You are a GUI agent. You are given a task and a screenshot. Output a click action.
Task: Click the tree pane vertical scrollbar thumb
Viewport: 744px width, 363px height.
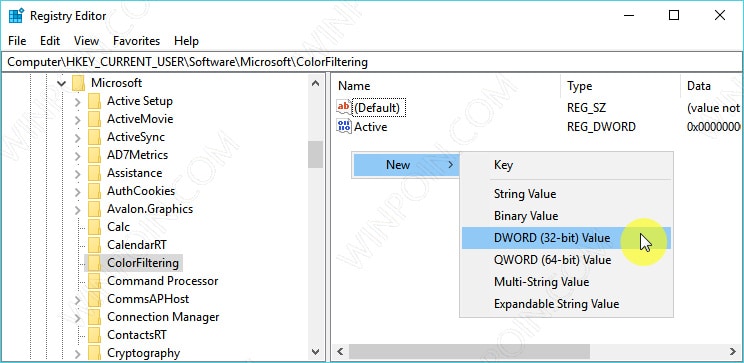pos(315,154)
